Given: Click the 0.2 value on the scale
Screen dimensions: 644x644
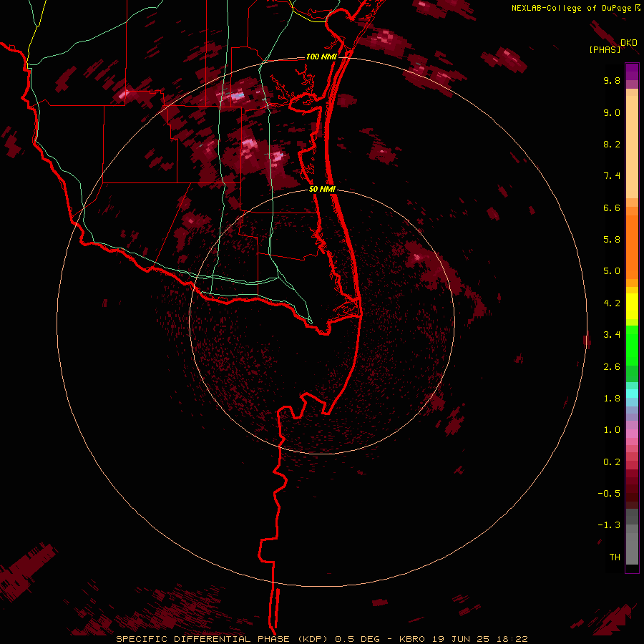Looking at the screenshot, I should (612, 462).
